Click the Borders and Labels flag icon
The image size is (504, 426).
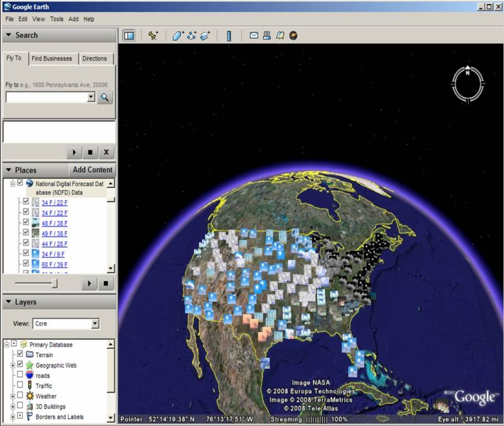30,417
